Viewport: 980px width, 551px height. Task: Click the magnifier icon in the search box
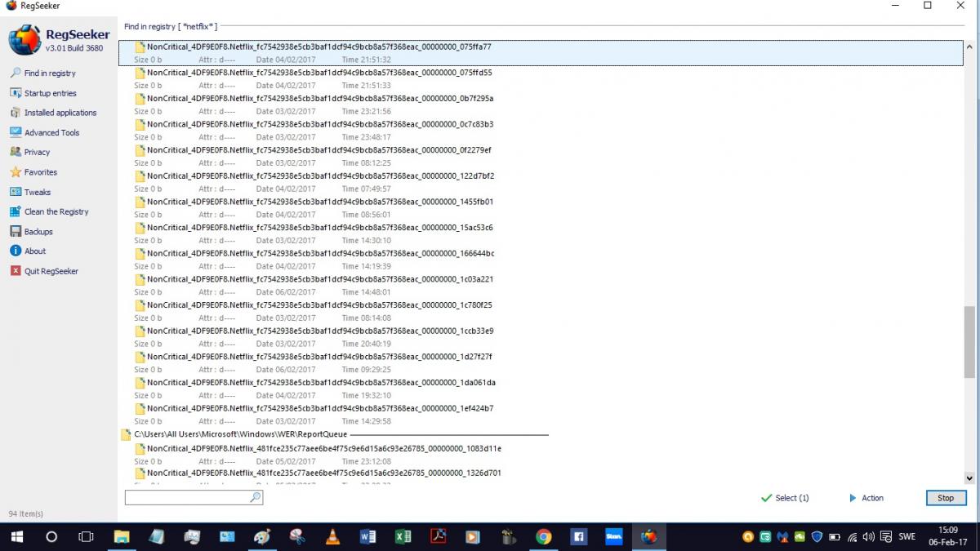pyautogui.click(x=256, y=497)
